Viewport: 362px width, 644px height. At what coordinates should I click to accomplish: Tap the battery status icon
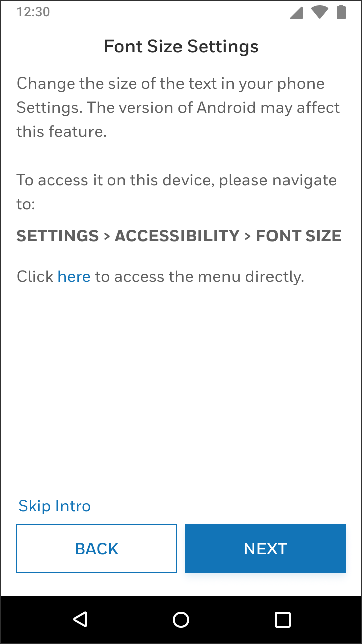[x=341, y=12]
